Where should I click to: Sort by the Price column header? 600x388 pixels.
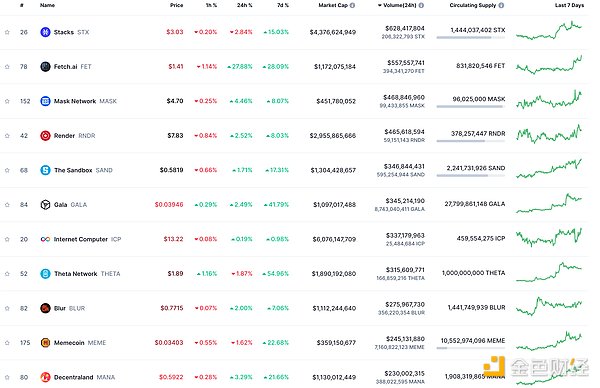(176, 5)
